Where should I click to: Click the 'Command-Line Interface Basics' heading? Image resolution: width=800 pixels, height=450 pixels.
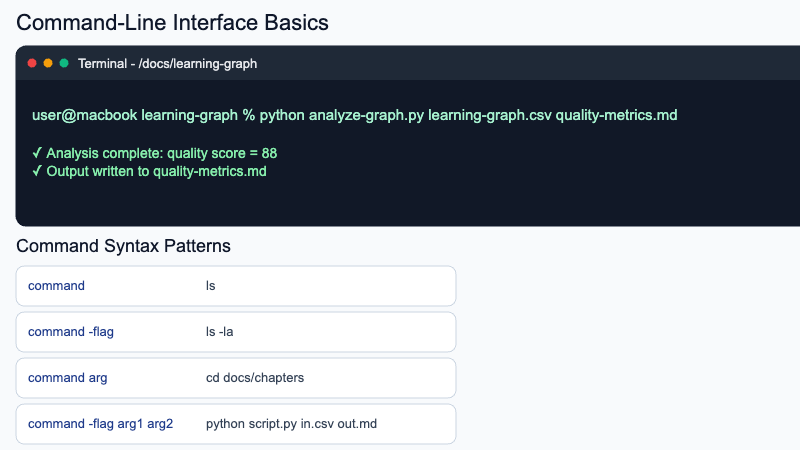click(x=172, y=22)
